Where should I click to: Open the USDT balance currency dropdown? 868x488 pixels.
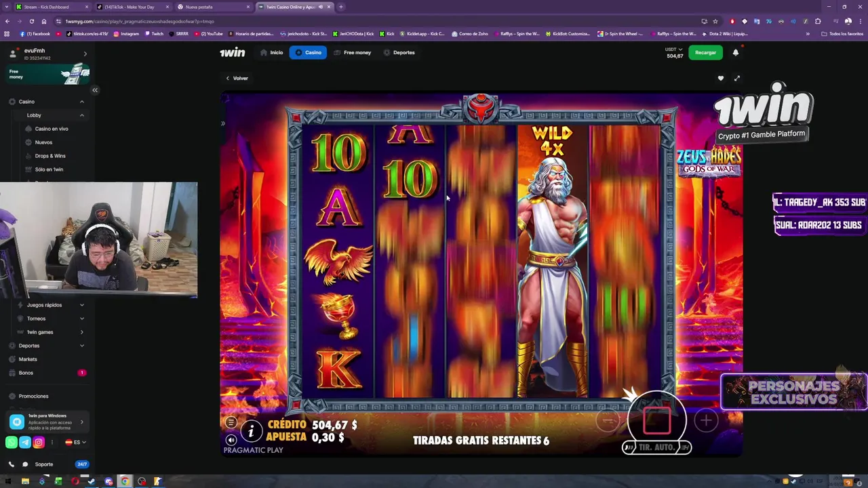(x=674, y=49)
